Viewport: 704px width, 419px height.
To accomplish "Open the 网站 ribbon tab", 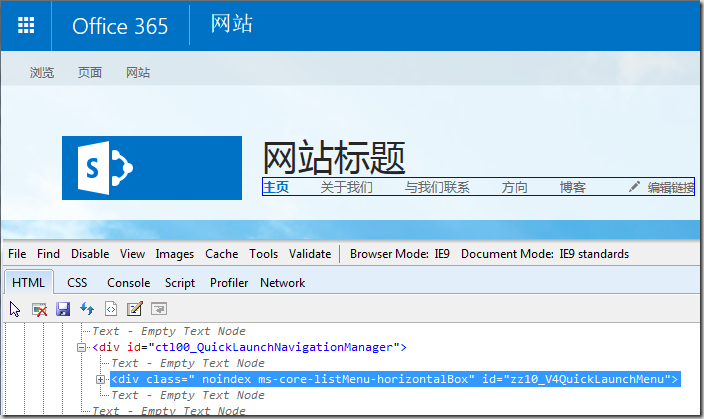I will point(138,72).
